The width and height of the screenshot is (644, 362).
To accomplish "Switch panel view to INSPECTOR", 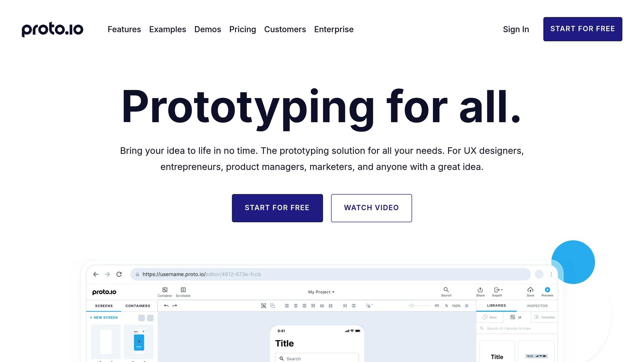I will (x=537, y=306).
